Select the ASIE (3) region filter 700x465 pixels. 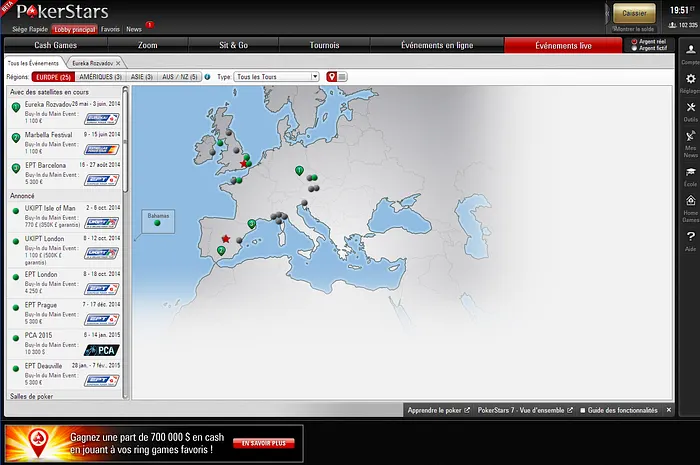[142, 77]
